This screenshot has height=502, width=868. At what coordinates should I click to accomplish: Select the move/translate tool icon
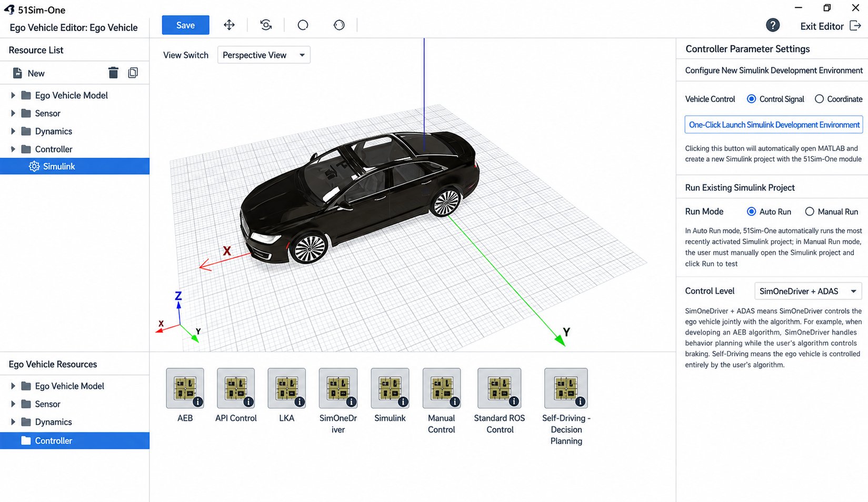(x=229, y=25)
